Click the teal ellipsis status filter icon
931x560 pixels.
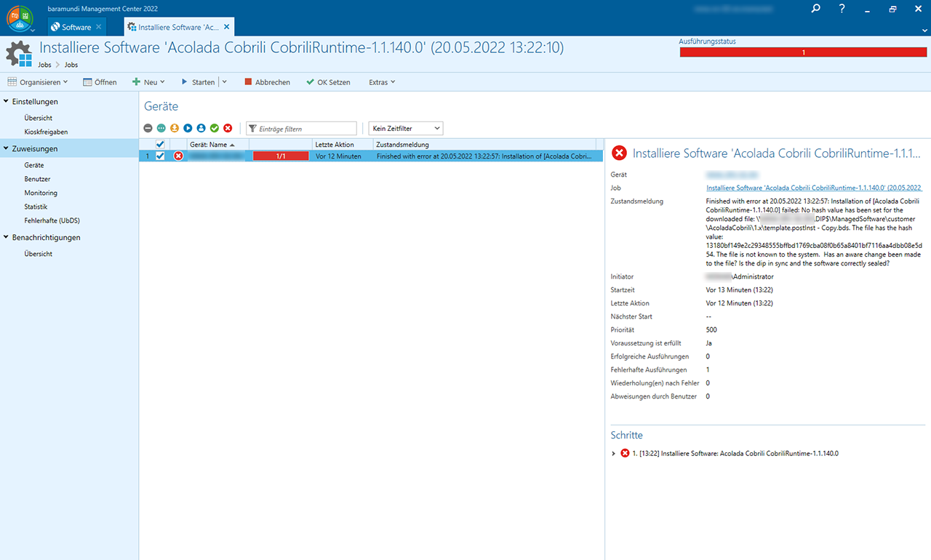coord(161,128)
